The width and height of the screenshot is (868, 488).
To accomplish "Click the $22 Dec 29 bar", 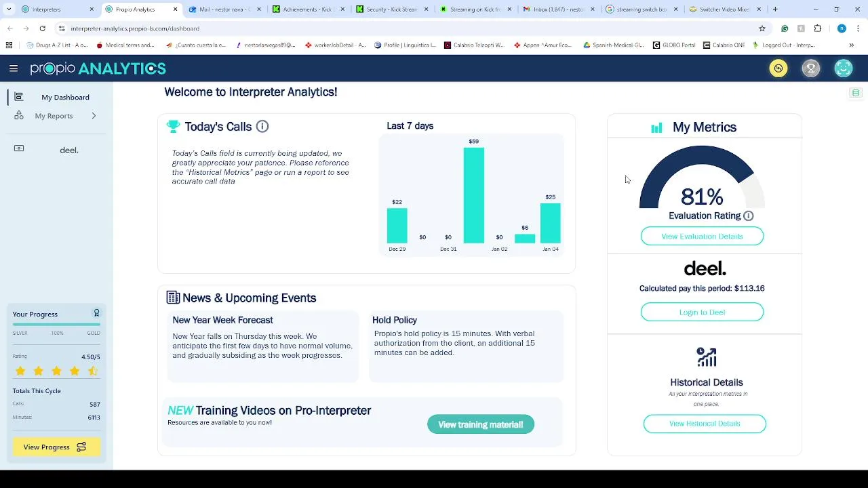I will 397,226.
